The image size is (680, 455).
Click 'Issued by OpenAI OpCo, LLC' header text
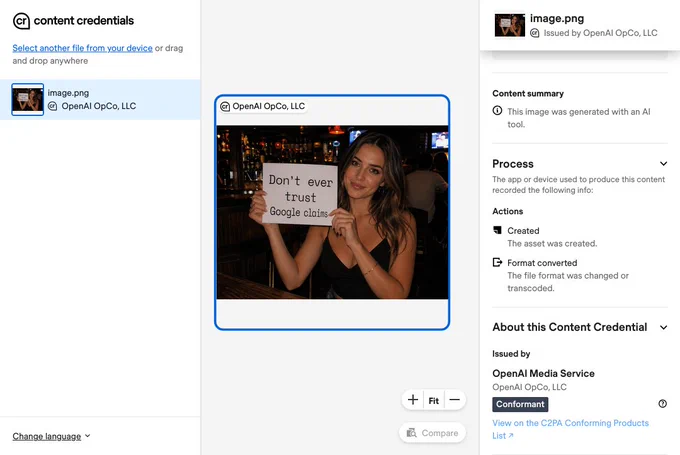(x=600, y=33)
